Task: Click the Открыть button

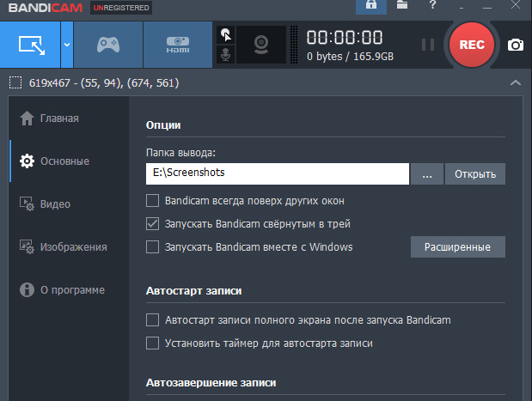Action: pos(475,174)
